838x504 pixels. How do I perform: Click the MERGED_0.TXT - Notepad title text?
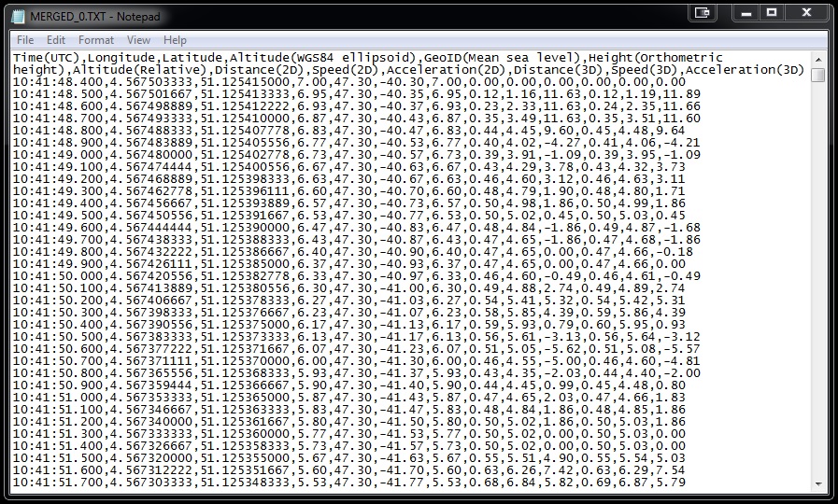pyautogui.click(x=95, y=17)
